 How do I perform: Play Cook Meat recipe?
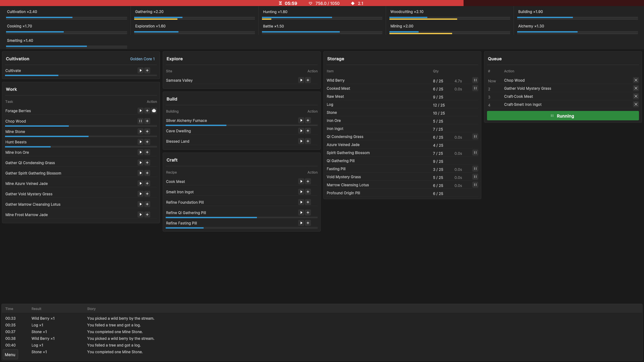301,181
